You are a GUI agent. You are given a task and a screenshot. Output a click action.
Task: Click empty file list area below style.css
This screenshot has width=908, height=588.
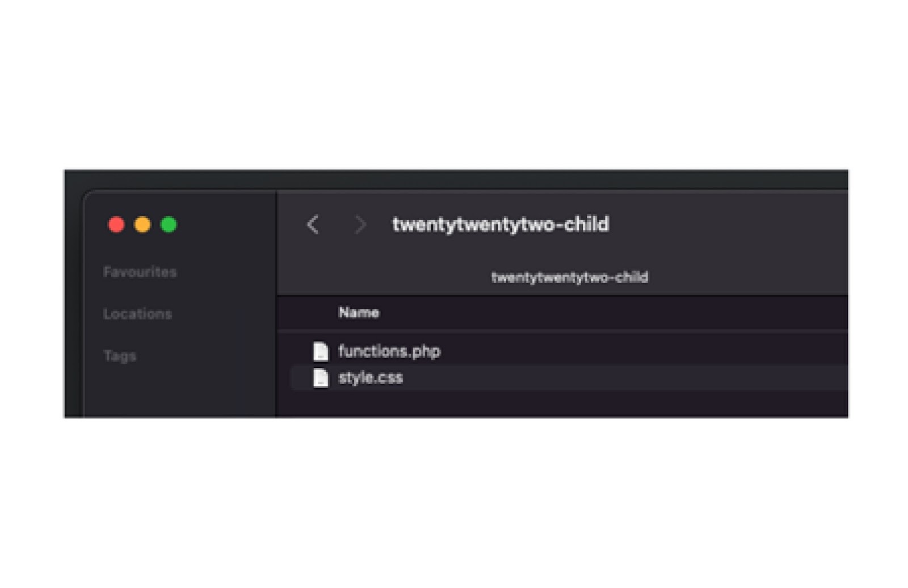(x=562, y=404)
